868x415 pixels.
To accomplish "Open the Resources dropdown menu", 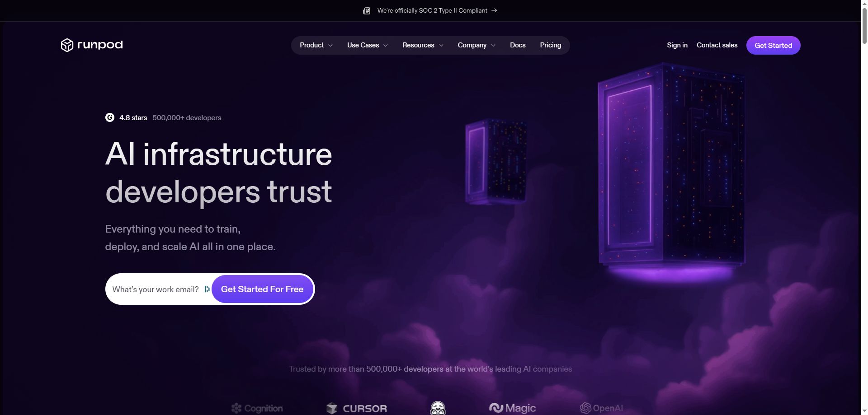I will (x=423, y=45).
